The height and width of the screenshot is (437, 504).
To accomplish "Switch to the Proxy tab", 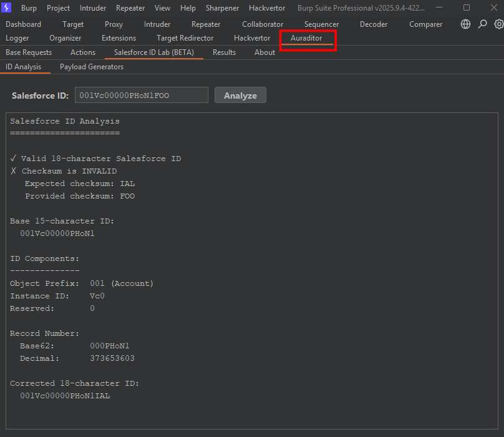I will point(114,24).
